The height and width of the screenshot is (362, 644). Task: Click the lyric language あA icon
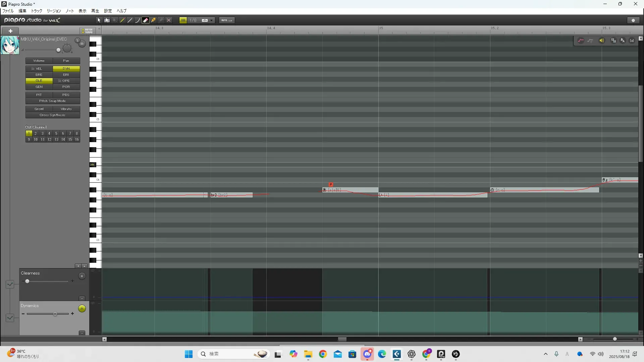point(623,41)
